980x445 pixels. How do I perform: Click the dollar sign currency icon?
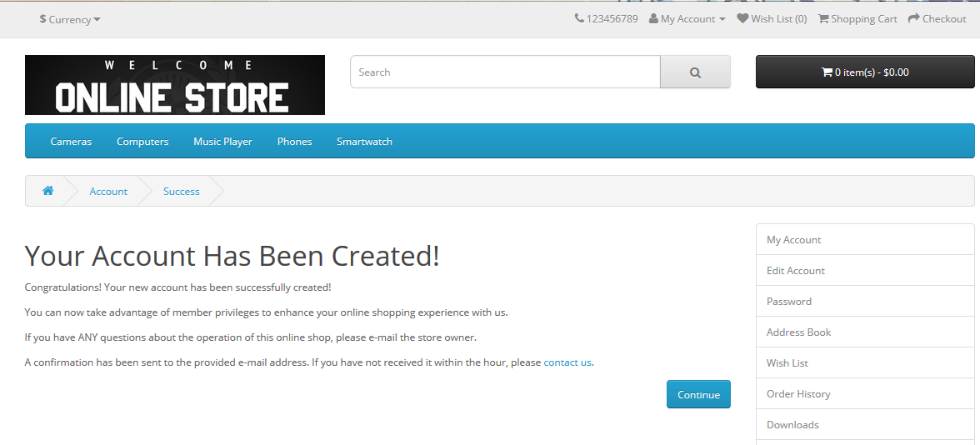click(x=42, y=18)
